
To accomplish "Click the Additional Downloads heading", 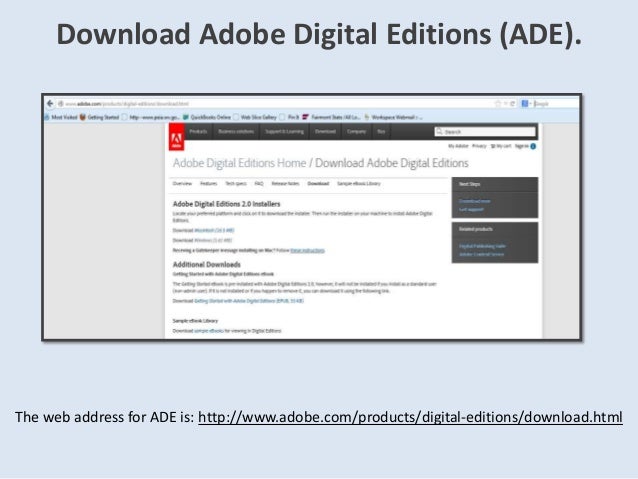I will 206,265.
